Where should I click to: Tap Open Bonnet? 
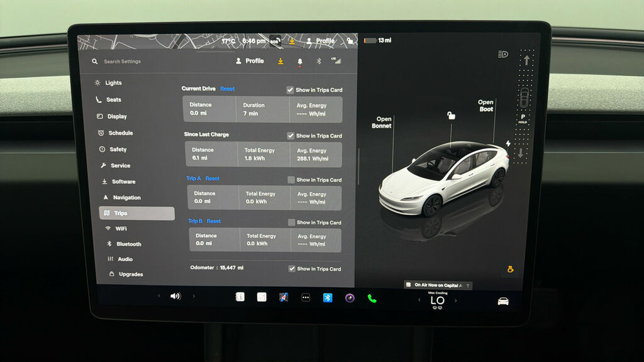tap(382, 123)
